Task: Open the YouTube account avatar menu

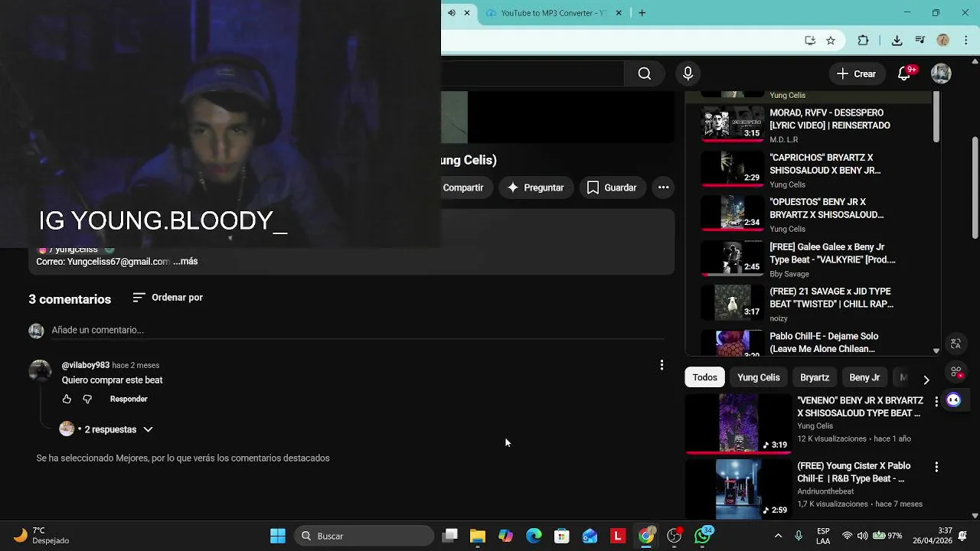Action: [x=941, y=73]
